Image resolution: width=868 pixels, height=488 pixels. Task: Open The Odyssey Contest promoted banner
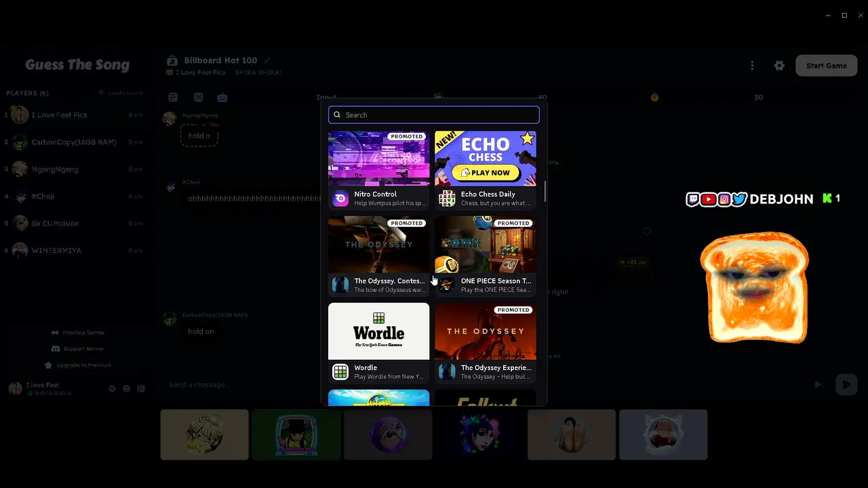pos(378,245)
